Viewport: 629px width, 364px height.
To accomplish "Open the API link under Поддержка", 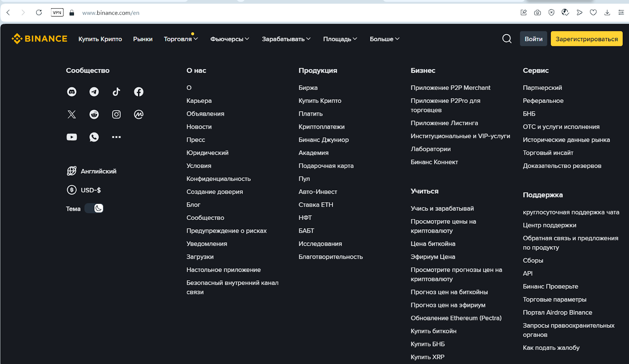I will [x=528, y=273].
